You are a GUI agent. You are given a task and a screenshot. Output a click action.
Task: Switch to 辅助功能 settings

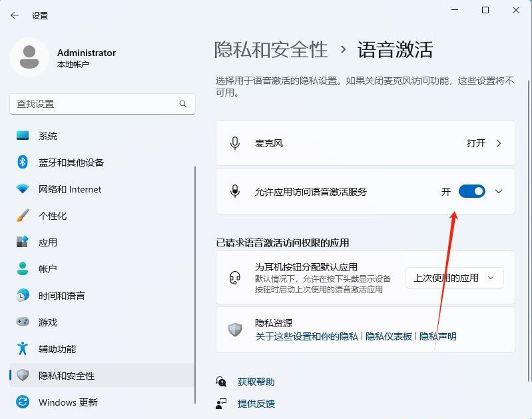57,349
